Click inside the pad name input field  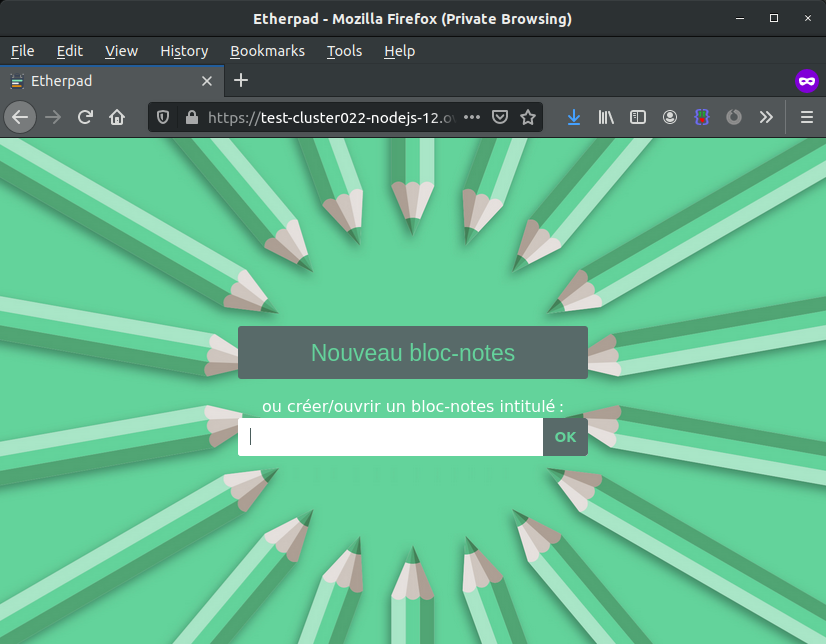pyautogui.click(x=390, y=437)
